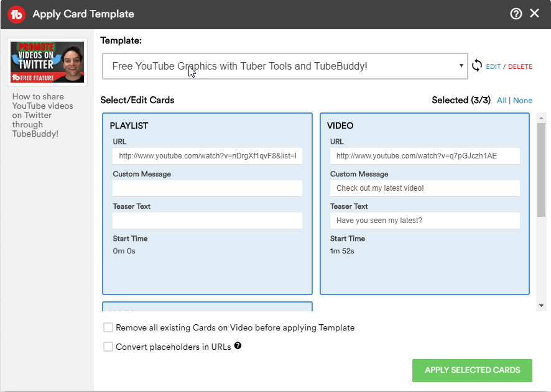Click the Playlist URL input field
551x392 pixels.
(x=207, y=156)
